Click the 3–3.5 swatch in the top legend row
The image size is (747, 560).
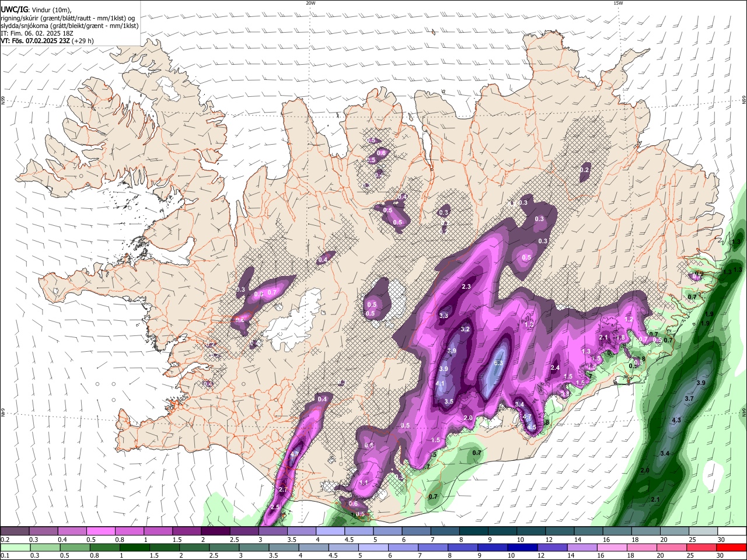(x=272, y=531)
